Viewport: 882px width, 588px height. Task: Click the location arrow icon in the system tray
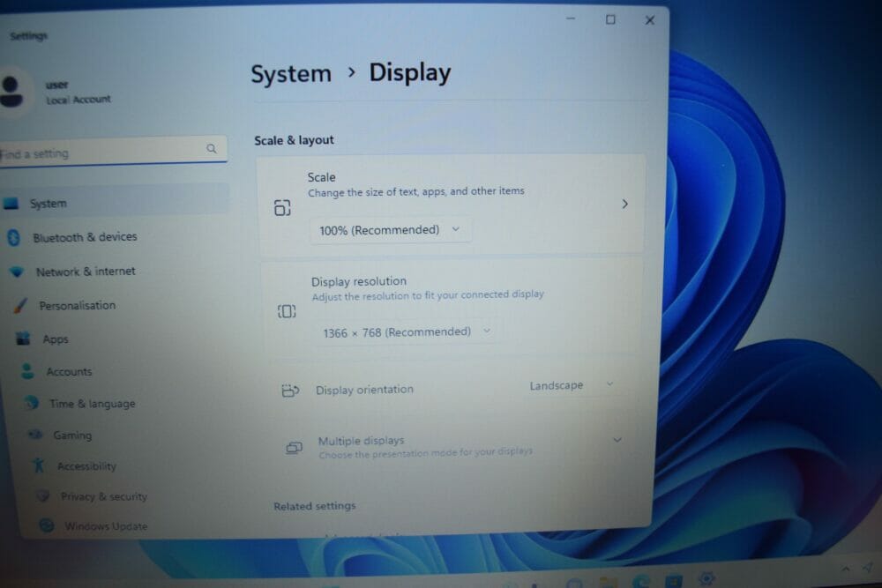[x=869, y=568]
